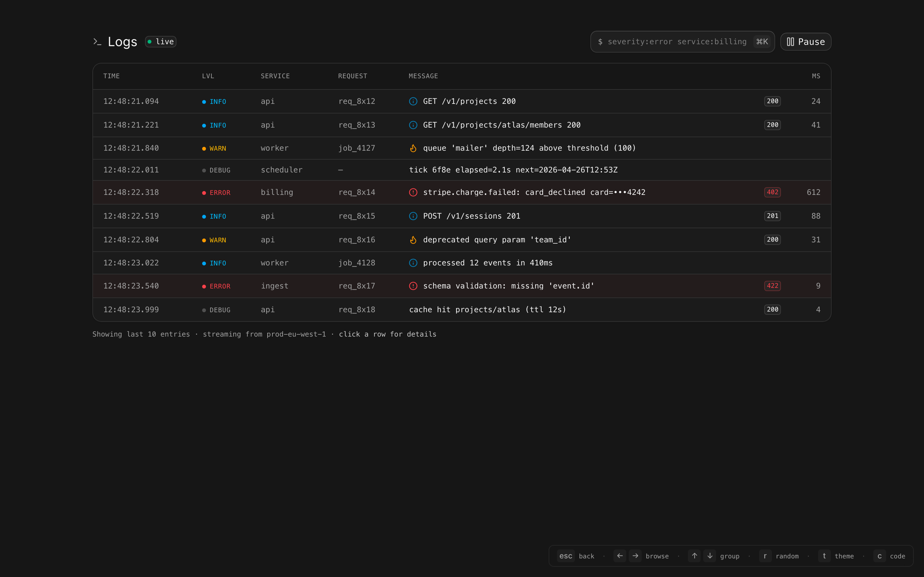Click the terminal prompt icon beside Logs

click(97, 42)
